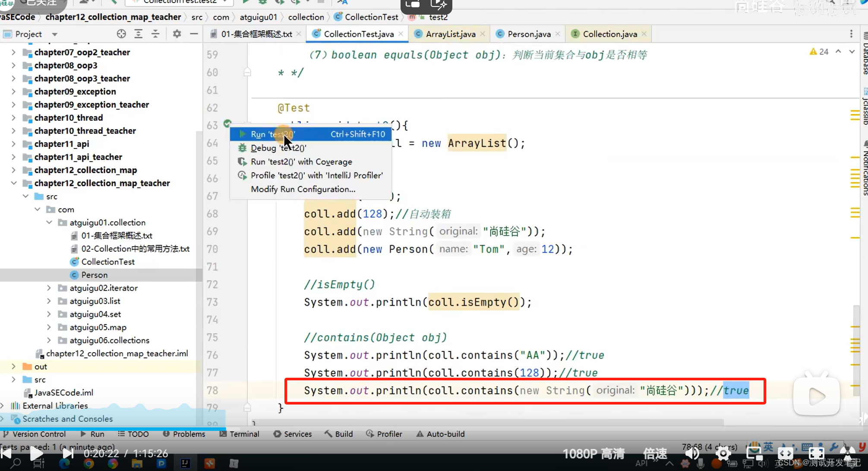
Task: Click the video volume speaker icon
Action: (x=692, y=453)
